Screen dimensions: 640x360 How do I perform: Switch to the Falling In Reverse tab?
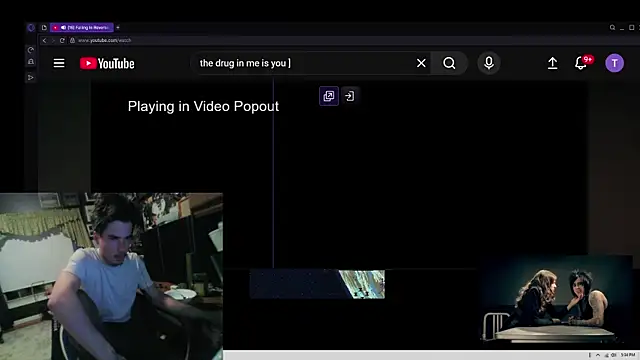tap(82, 27)
